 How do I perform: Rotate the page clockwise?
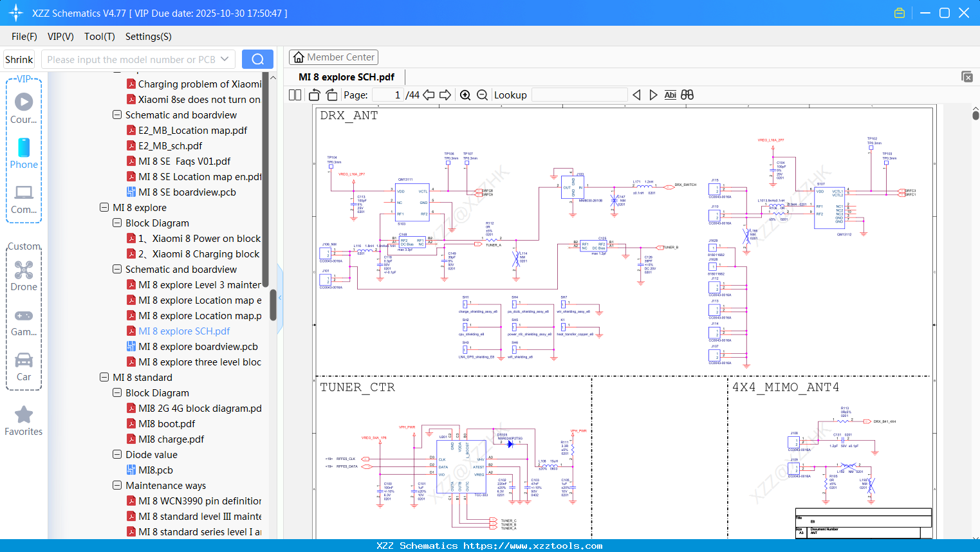pyautogui.click(x=331, y=95)
